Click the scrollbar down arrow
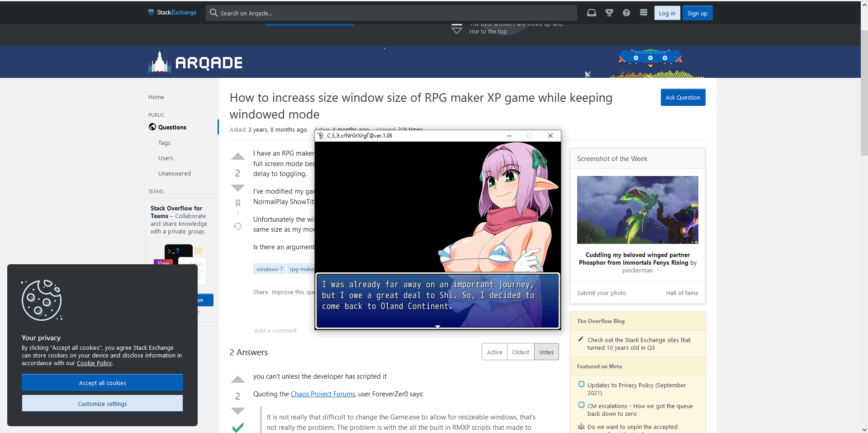The image size is (868, 433). click(x=864, y=429)
